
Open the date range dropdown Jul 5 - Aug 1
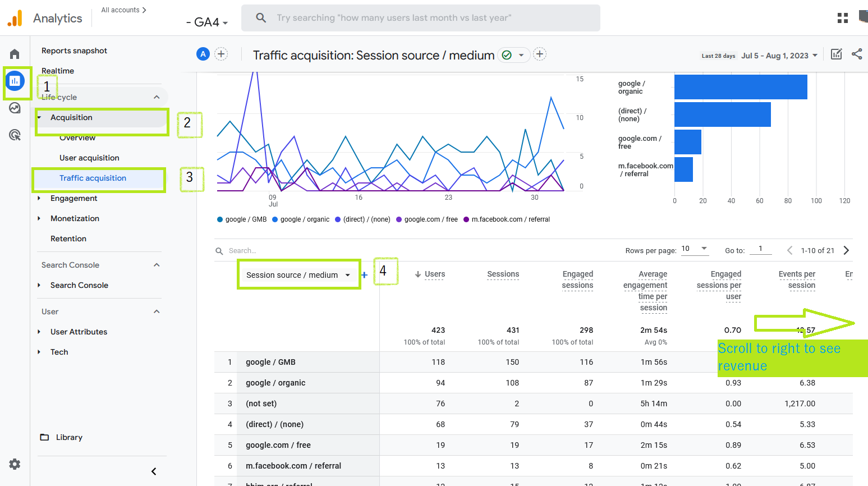pyautogui.click(x=779, y=56)
